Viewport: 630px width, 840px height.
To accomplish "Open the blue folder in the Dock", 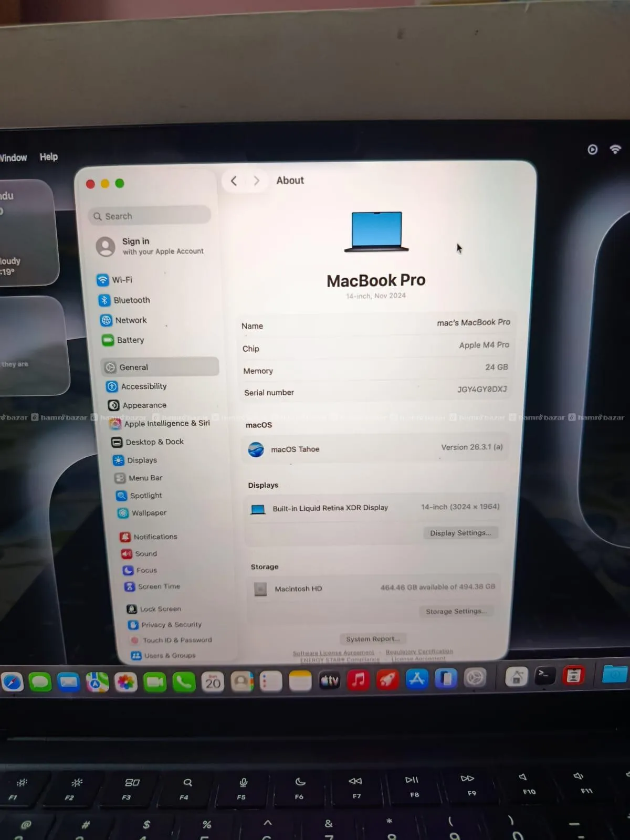I will click(615, 673).
